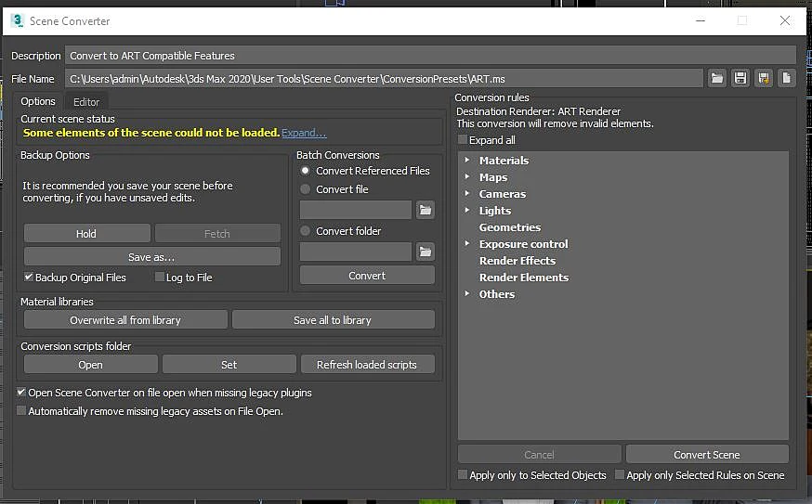Click Overwrite all from library
Screen dimensions: 812x504
(125, 320)
